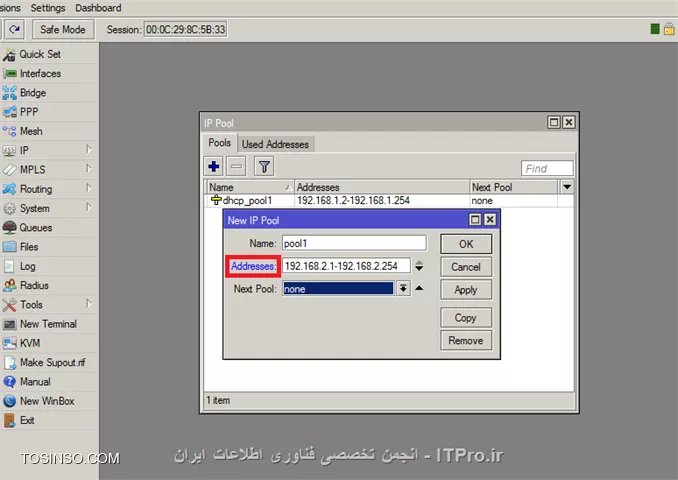Screen dimensions: 678x480
Task: Maximize the New IP Pool dialog
Action: [475, 220]
